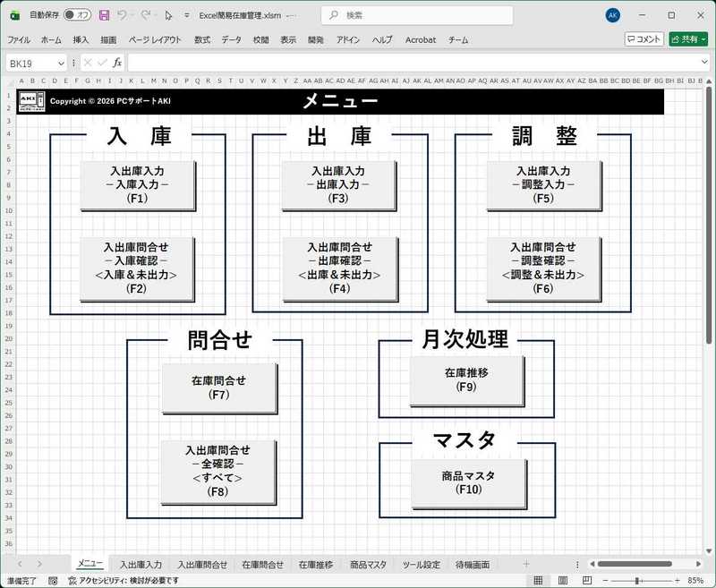Open the コメント comments button

644,39
